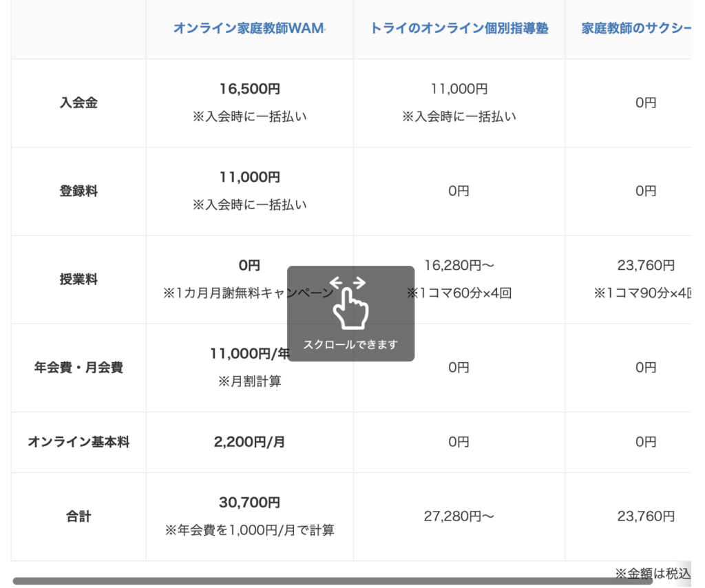Tap the swipe hand icon in scroll hint
The image size is (705, 588).
pyautogui.click(x=349, y=302)
